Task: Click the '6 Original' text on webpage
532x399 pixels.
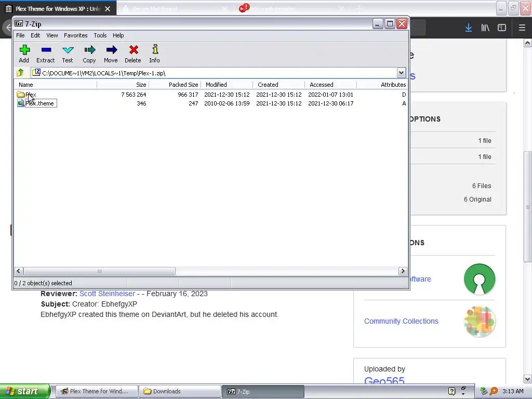Action: click(x=477, y=199)
